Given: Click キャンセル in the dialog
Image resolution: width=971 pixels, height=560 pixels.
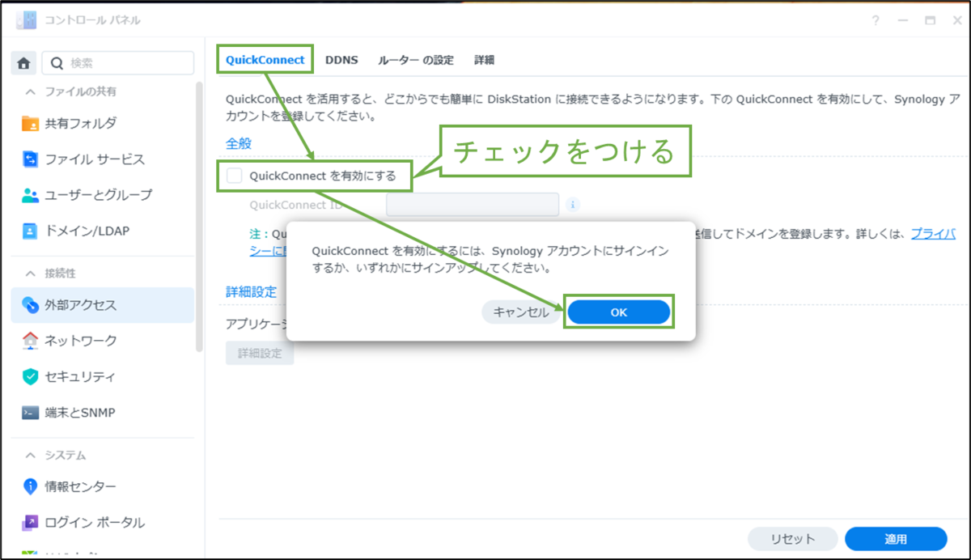Looking at the screenshot, I should (521, 313).
